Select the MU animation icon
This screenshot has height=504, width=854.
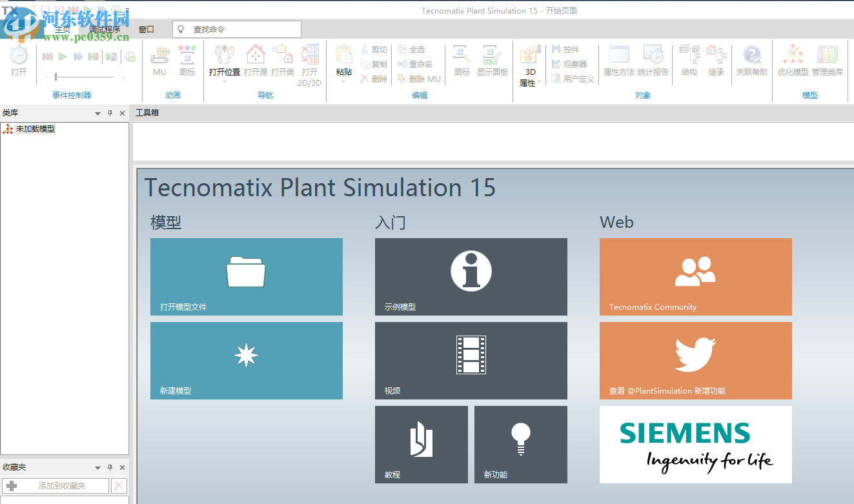tap(159, 61)
